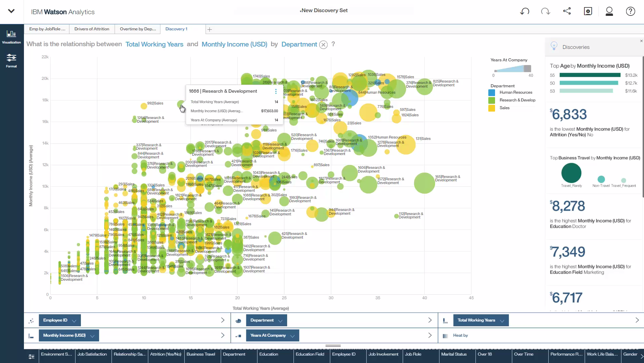Toggle Research & Development legend entry
The width and height of the screenshot is (644, 363).
(517, 100)
